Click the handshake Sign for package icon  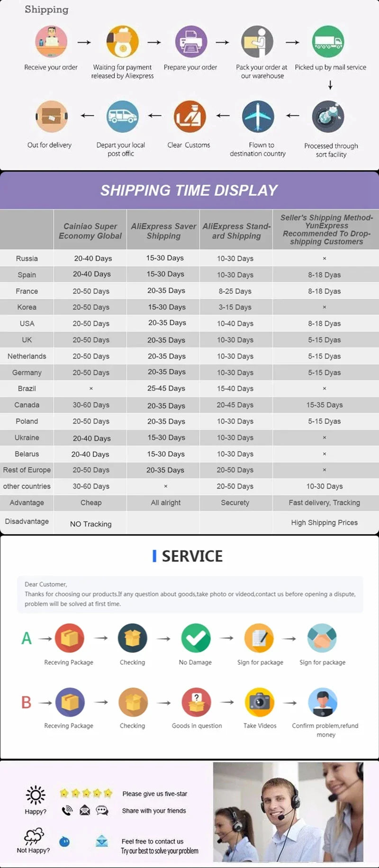(322, 638)
